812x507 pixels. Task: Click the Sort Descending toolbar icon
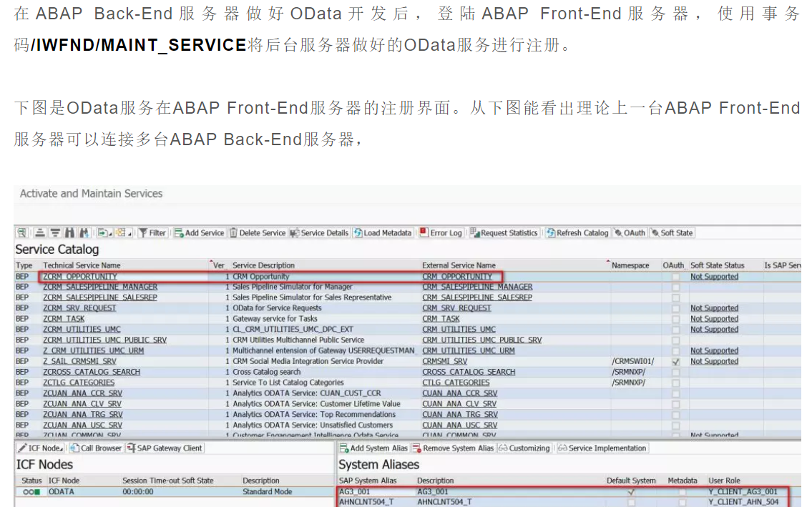click(x=55, y=233)
